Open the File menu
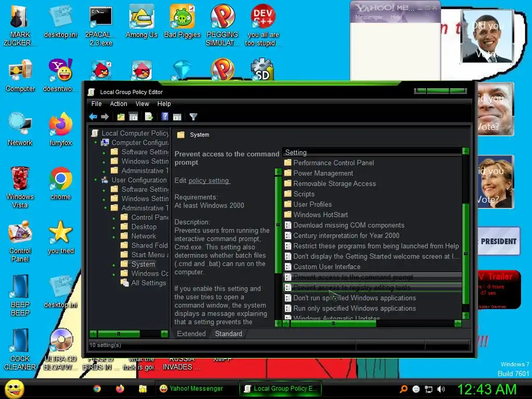Image resolution: width=532 pixels, height=399 pixels. point(96,104)
